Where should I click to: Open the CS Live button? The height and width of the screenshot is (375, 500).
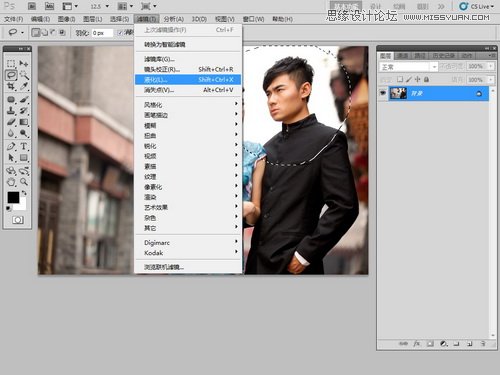tap(476, 6)
